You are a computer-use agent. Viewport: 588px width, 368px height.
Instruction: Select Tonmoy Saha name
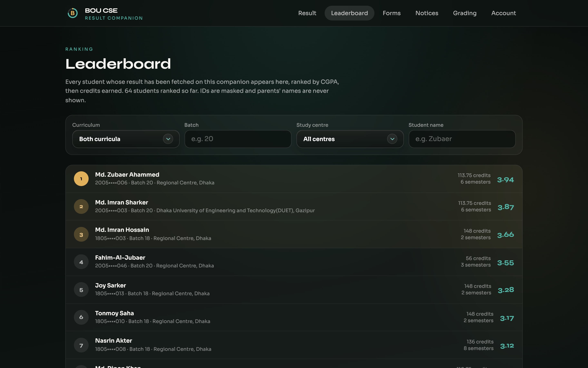pyautogui.click(x=115, y=313)
